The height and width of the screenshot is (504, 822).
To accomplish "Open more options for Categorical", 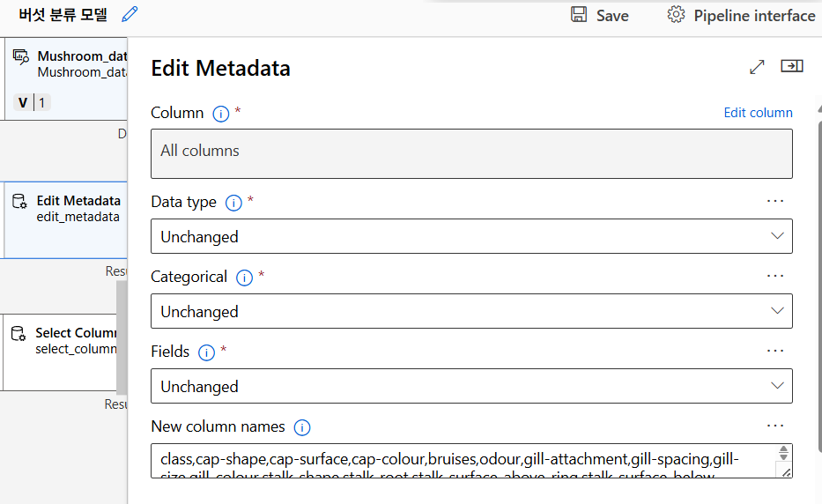I will [775, 276].
